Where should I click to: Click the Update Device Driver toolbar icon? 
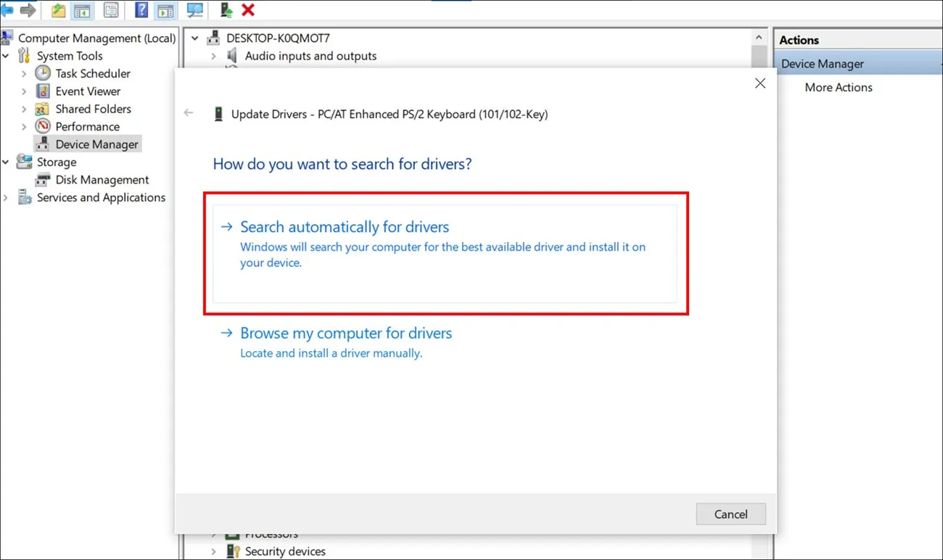pyautogui.click(x=226, y=10)
